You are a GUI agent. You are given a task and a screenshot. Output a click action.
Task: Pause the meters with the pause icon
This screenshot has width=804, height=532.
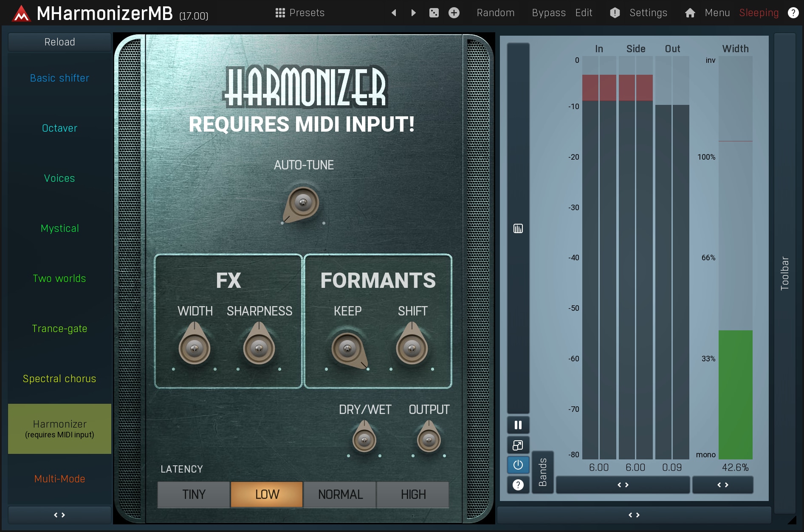518,425
